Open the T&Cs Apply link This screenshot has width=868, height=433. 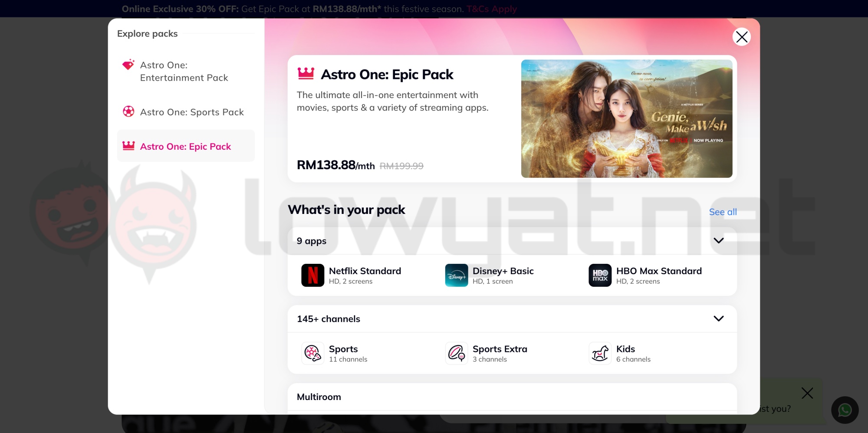coord(492,9)
